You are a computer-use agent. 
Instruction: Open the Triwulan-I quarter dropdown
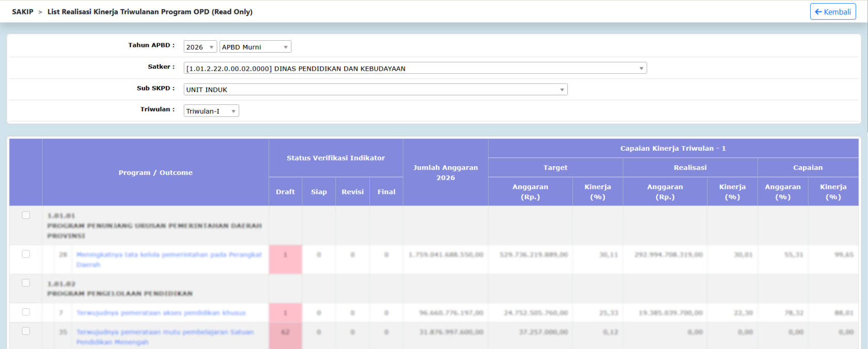point(211,111)
